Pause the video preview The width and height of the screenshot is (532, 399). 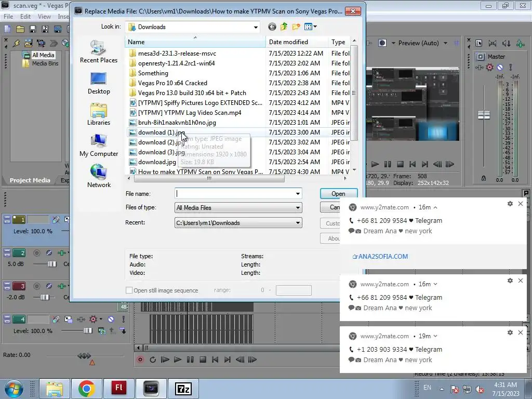[388, 164]
